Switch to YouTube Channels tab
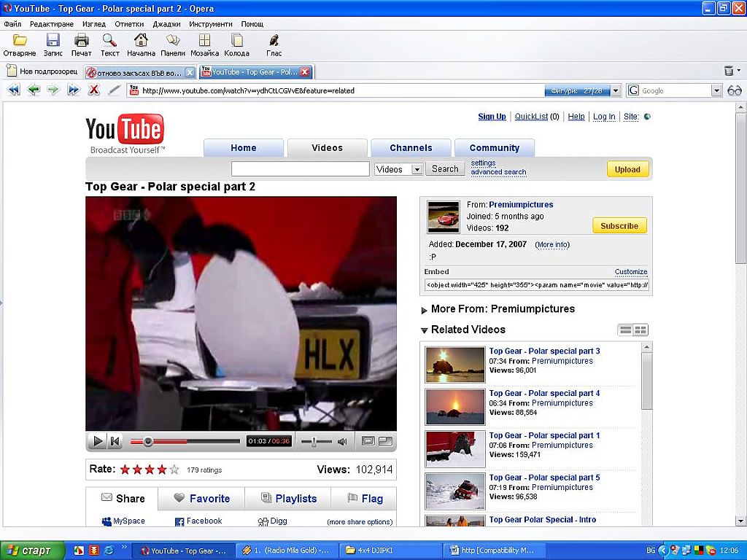This screenshot has width=747, height=560. 411,147
